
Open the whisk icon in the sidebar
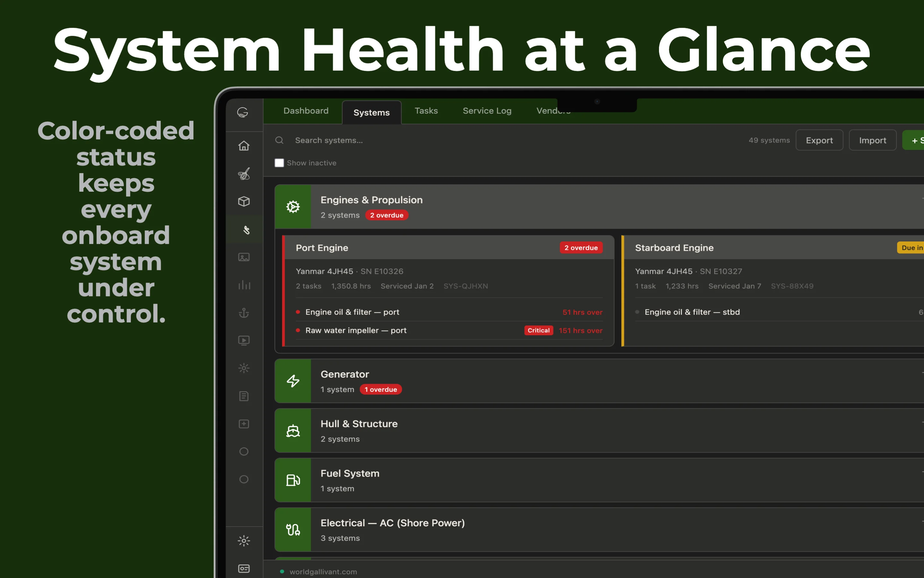click(x=244, y=174)
